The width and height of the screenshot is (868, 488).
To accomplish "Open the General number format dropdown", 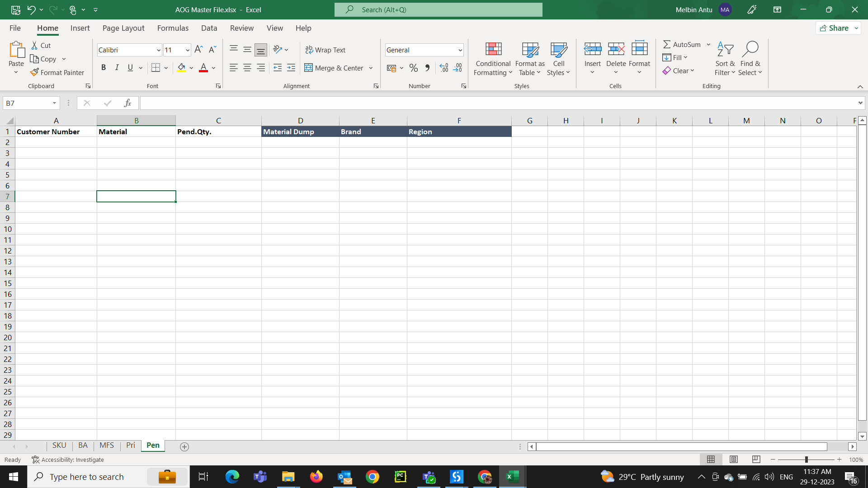I will (x=460, y=50).
